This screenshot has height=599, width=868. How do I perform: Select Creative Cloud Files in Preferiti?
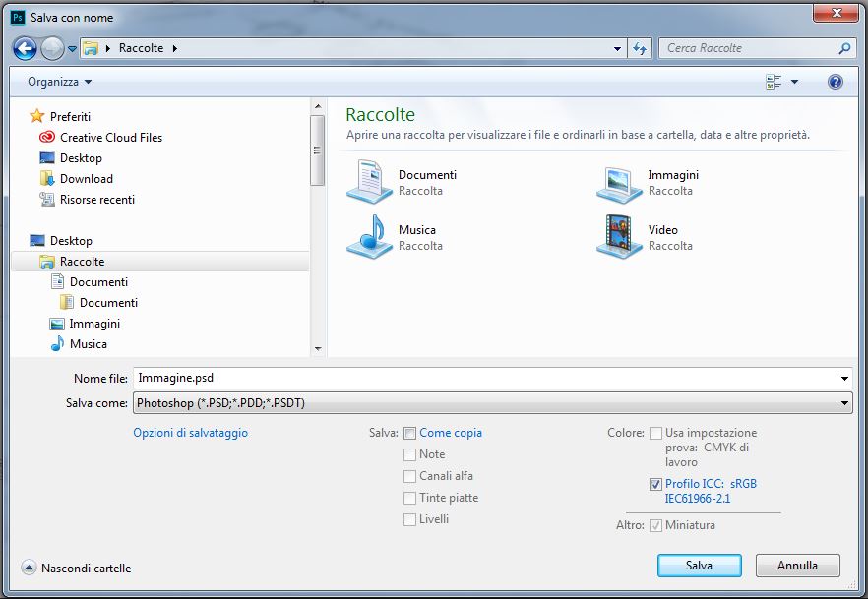110,138
